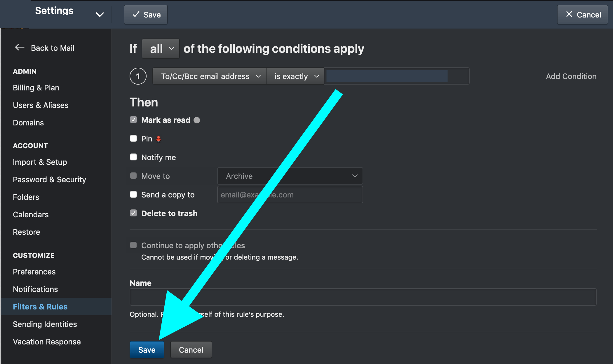Open the To/Cc/Bcc email address dropdown

pyautogui.click(x=209, y=76)
